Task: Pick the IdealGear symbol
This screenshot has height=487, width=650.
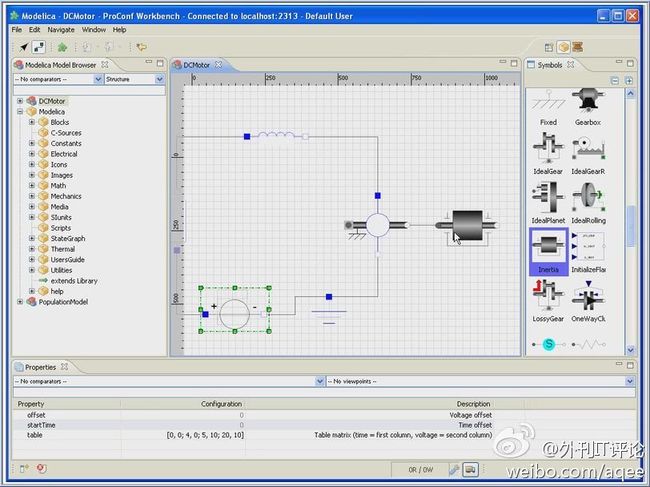Action: (548, 154)
